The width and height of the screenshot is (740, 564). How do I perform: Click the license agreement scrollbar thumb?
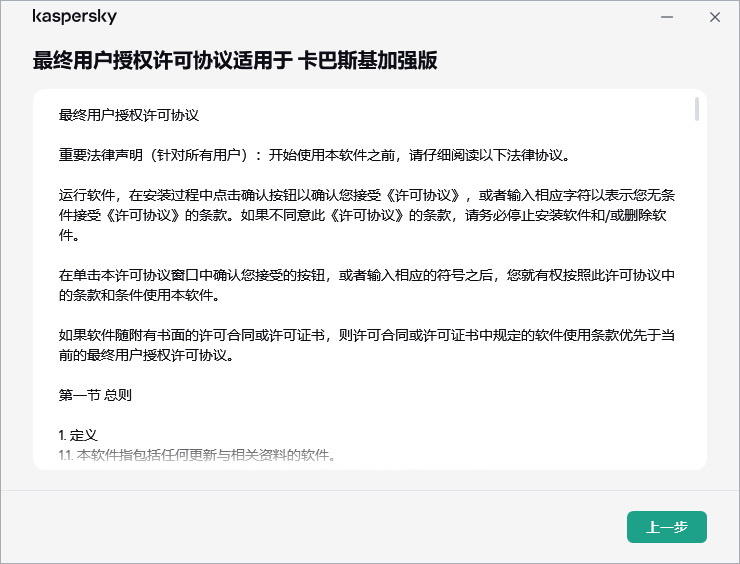(696, 109)
